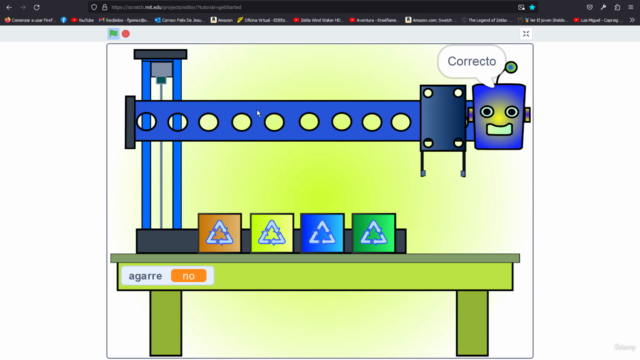This screenshot has width=640, height=360.
Task: Open Comenzar a usar Firefox bookmark
Action: (x=30, y=20)
